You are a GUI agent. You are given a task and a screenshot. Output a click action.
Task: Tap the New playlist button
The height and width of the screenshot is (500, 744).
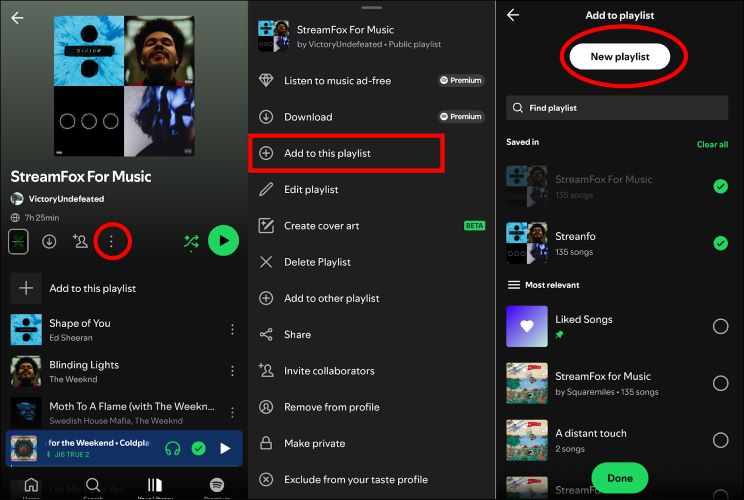click(620, 56)
